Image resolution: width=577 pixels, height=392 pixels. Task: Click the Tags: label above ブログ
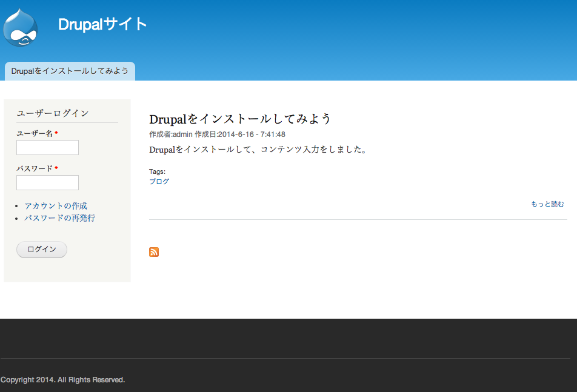(x=157, y=171)
